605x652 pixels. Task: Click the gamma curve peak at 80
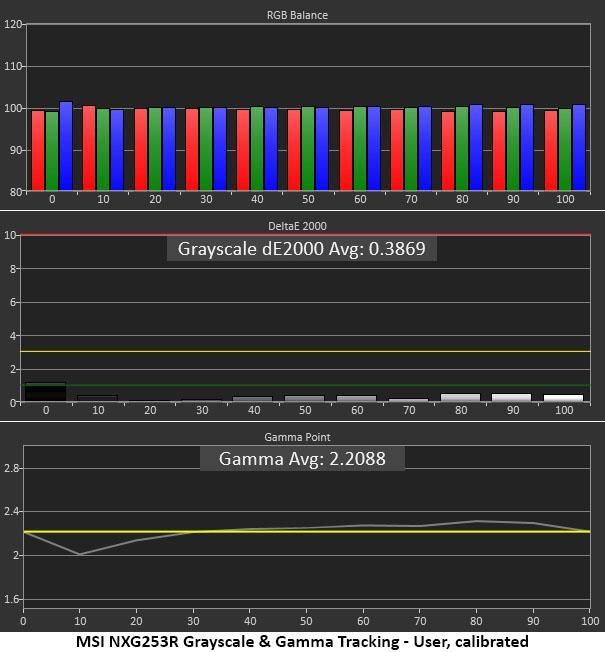[477, 521]
